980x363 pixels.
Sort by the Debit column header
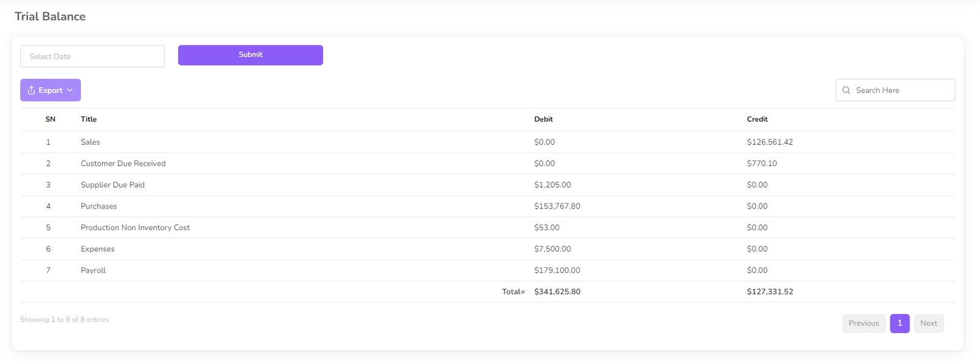coord(543,120)
